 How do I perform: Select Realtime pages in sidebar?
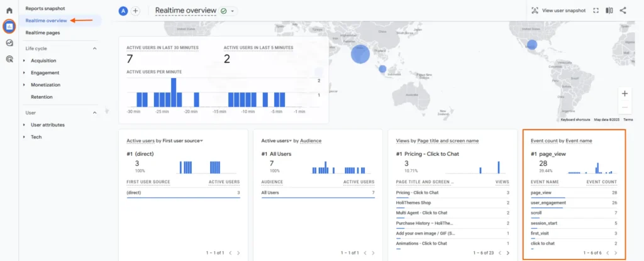tap(43, 32)
